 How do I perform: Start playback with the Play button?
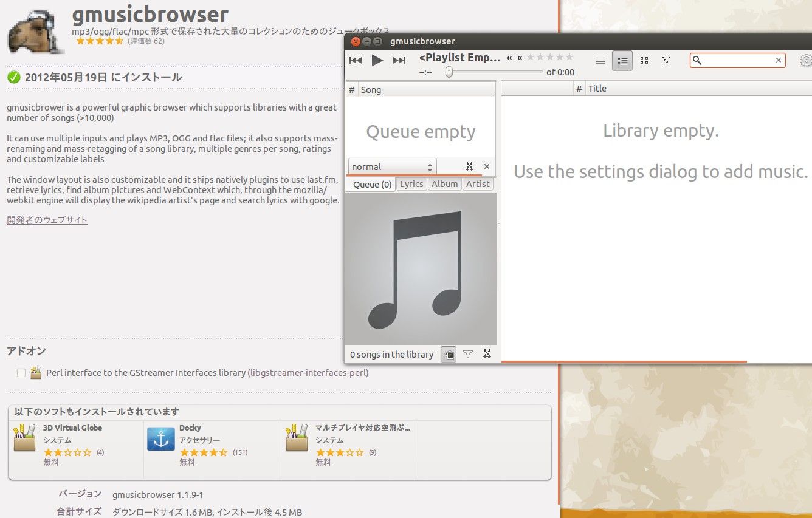(x=377, y=60)
